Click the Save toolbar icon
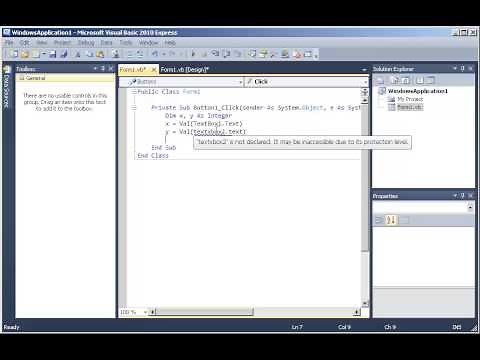This screenshot has width=480, height=360. 52,54
